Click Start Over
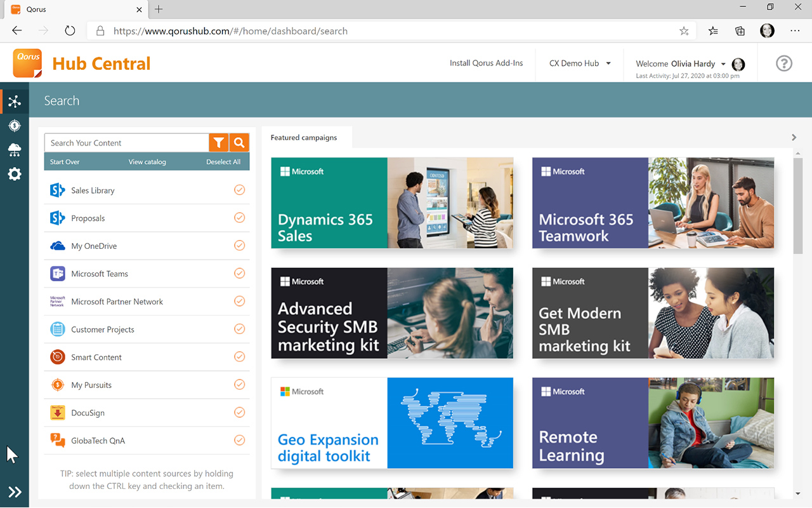Screen dimensions: 812x508 (x=65, y=162)
